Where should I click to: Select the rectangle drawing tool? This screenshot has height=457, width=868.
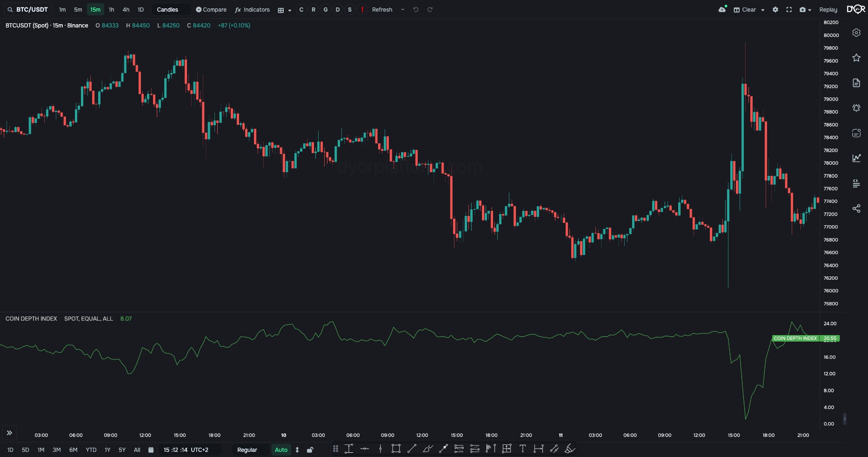point(396,449)
